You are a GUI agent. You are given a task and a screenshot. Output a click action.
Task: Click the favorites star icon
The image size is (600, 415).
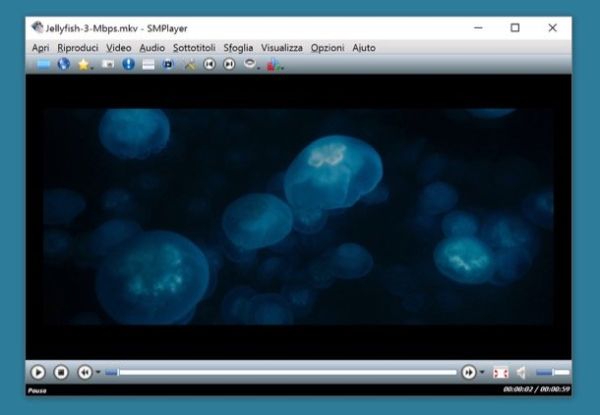click(84, 64)
